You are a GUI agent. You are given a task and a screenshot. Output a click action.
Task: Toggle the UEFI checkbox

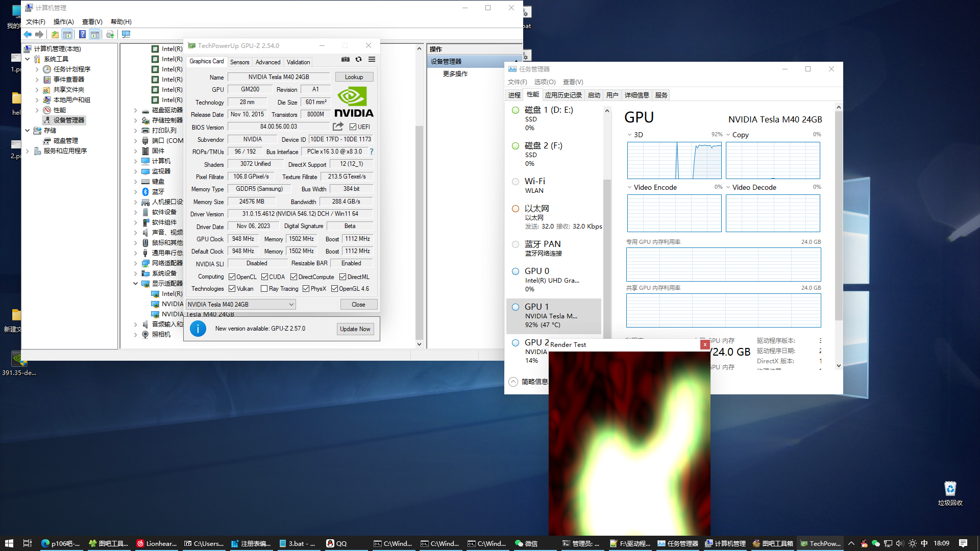pyautogui.click(x=353, y=127)
